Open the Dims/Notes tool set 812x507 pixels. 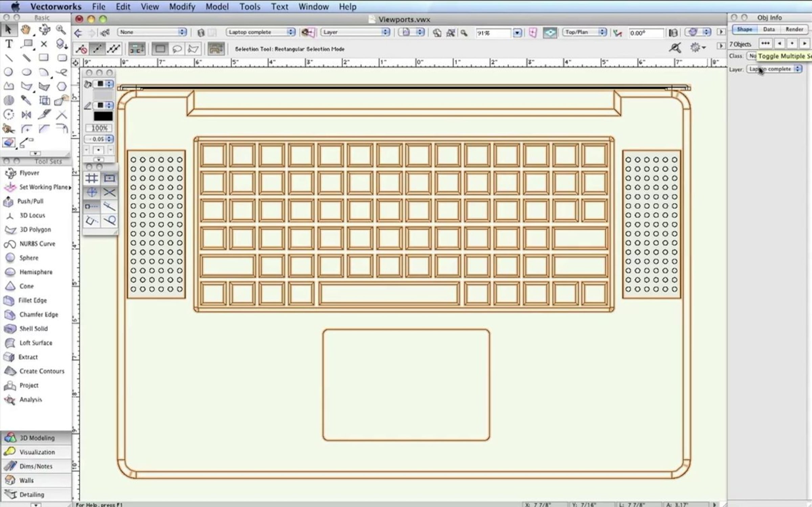[x=36, y=466]
